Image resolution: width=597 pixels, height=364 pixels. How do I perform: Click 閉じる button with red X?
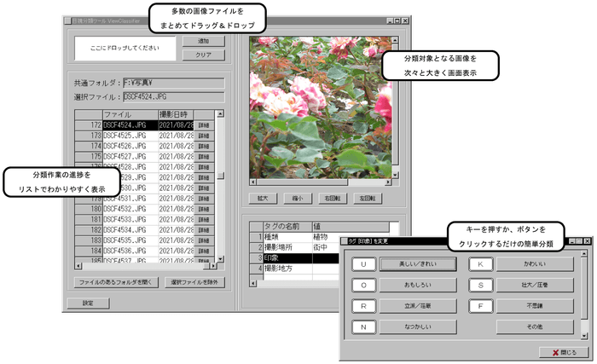[564, 353]
